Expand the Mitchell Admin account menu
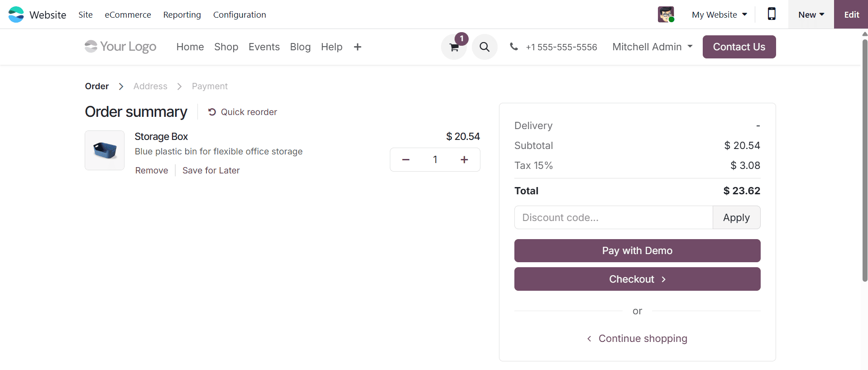 (x=652, y=47)
